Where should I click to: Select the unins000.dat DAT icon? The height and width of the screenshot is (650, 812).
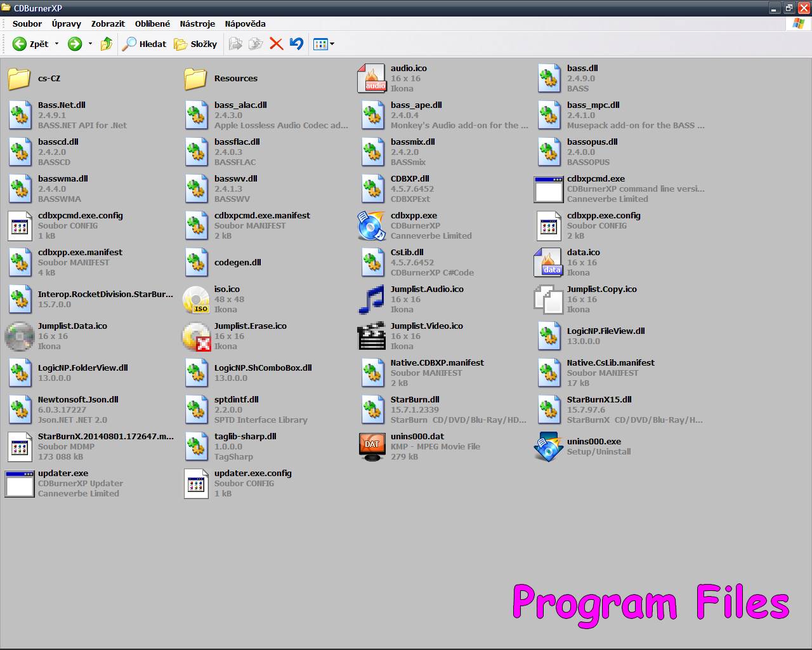(x=372, y=446)
